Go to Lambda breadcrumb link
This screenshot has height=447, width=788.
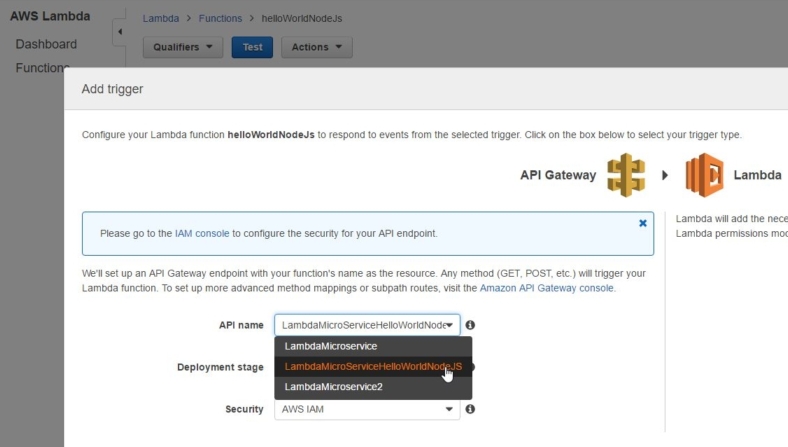pyautogui.click(x=161, y=19)
